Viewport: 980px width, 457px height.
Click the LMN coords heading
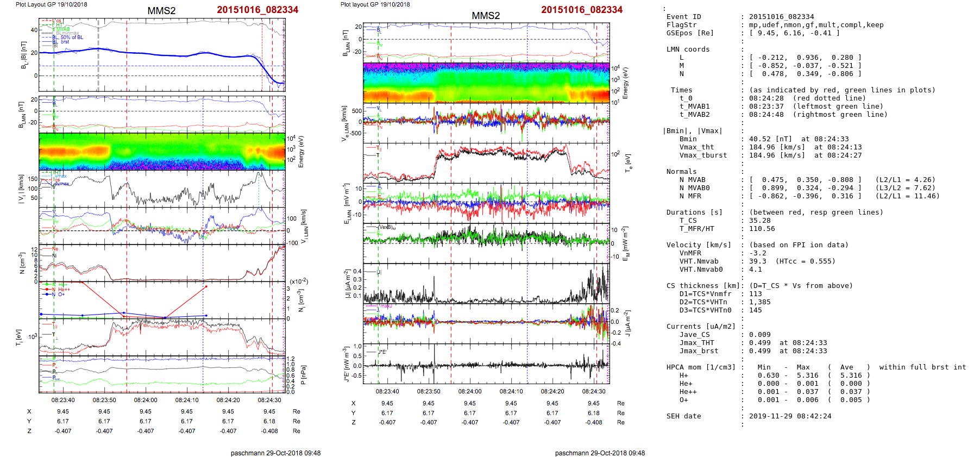[688, 49]
